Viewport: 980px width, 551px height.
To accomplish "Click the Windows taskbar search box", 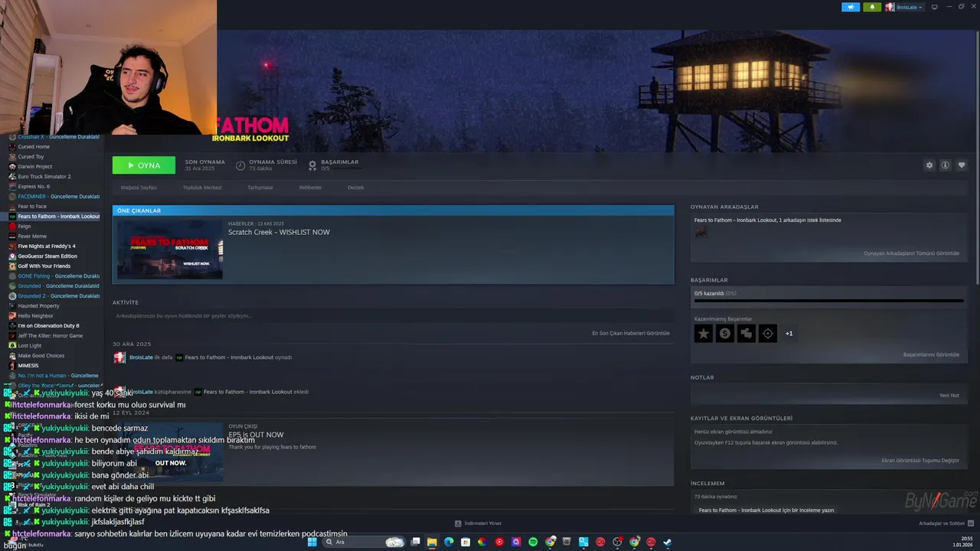I will [364, 542].
